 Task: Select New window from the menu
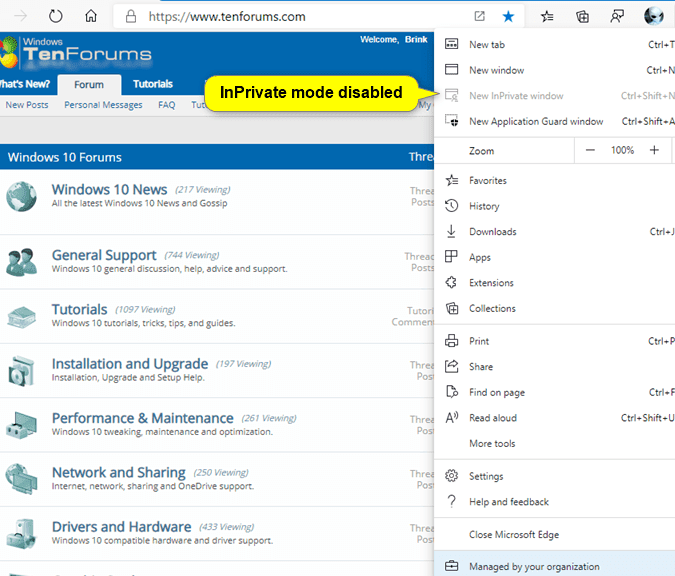click(x=554, y=70)
